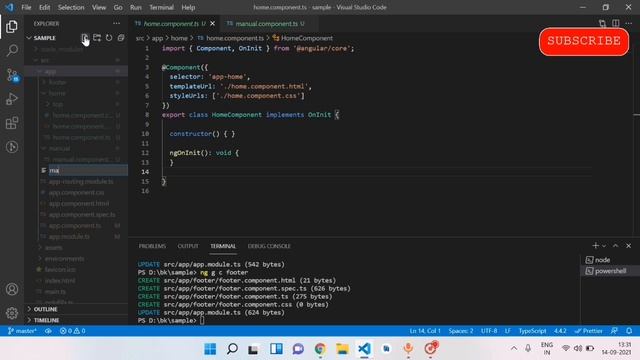The height and width of the screenshot is (360, 640).
Task: Switch to OUTPUT panel tab
Action: click(x=188, y=246)
